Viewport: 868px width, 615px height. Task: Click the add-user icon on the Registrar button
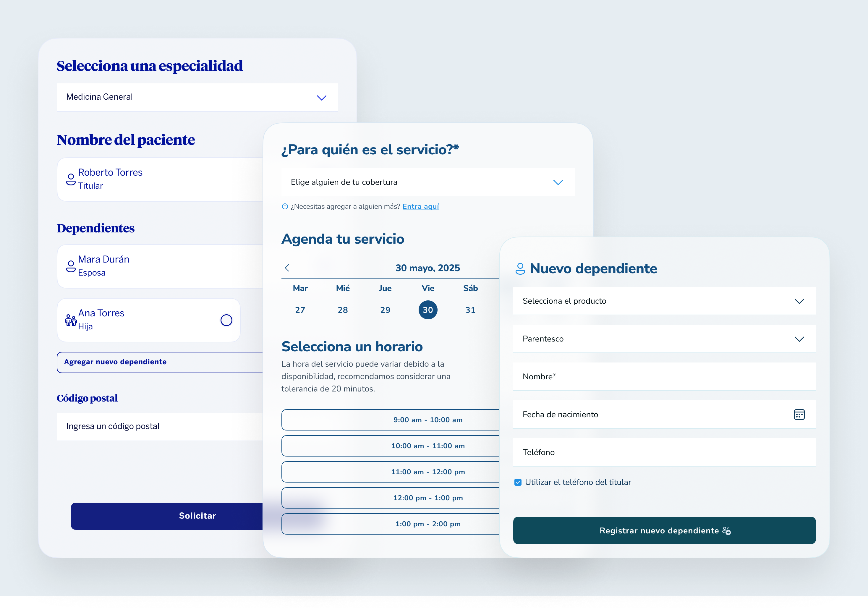tap(726, 531)
